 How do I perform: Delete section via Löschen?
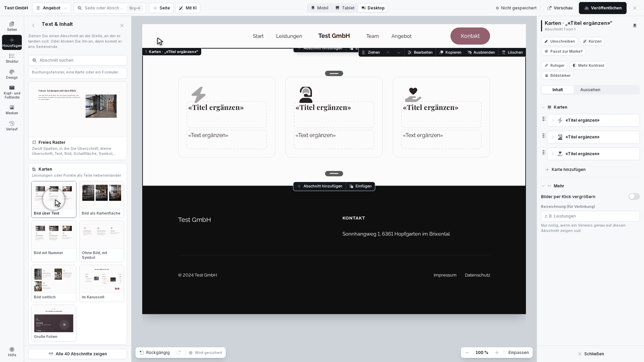click(x=512, y=52)
